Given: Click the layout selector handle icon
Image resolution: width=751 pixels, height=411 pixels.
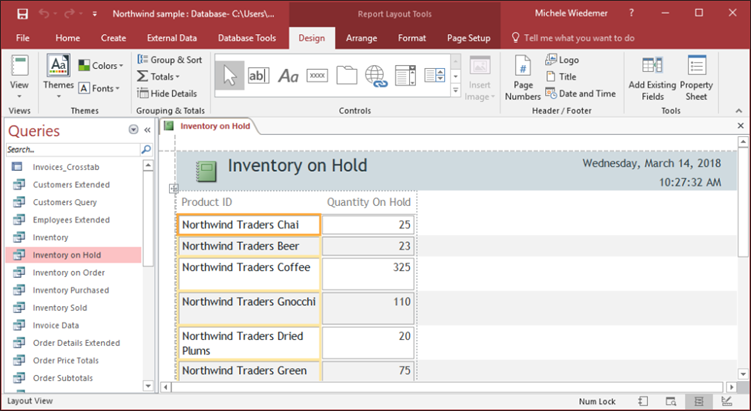Looking at the screenshot, I should tap(173, 189).
